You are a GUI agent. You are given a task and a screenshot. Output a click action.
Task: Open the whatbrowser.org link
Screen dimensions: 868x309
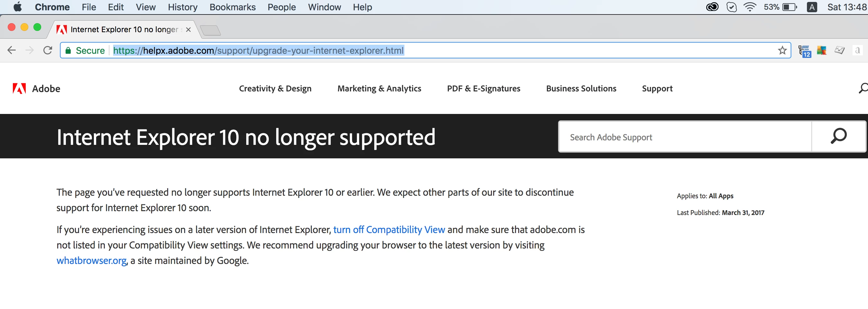pos(91,261)
